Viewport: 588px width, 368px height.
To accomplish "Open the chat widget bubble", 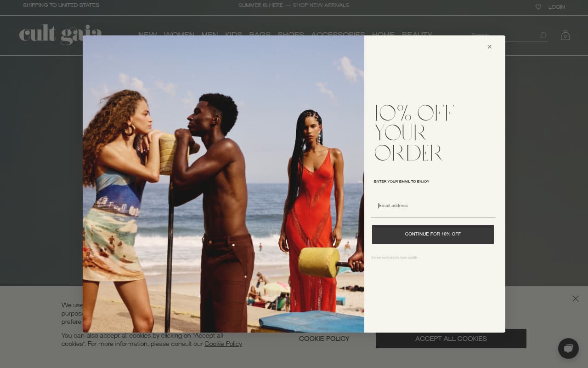I will tap(568, 348).
